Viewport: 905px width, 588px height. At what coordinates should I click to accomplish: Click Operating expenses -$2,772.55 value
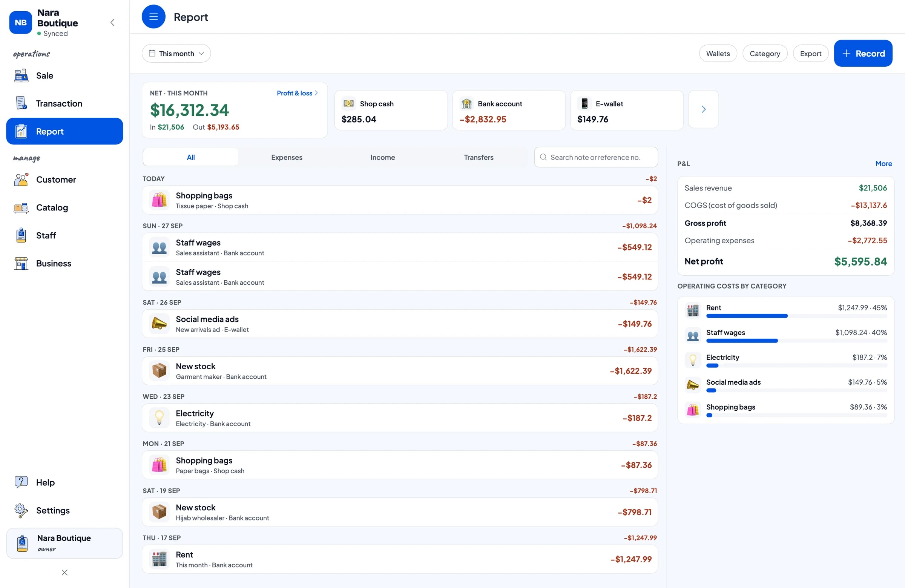tap(867, 240)
